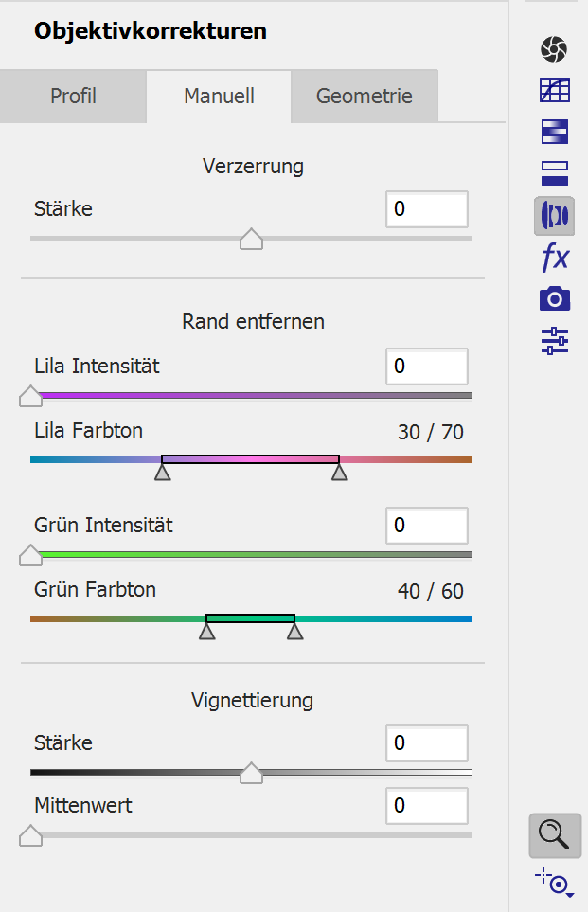Switch to the Geometrie tab
The height and width of the screenshot is (912, 588).
(x=364, y=97)
